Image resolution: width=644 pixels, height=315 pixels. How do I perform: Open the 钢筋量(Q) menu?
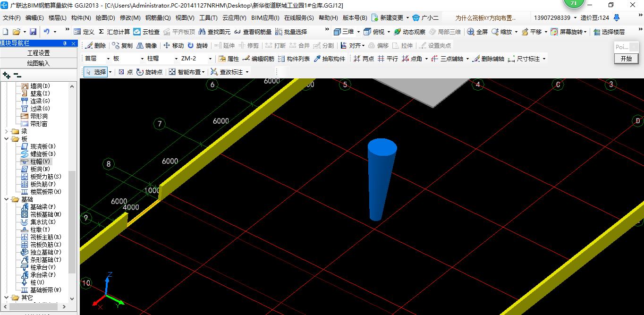(x=158, y=18)
